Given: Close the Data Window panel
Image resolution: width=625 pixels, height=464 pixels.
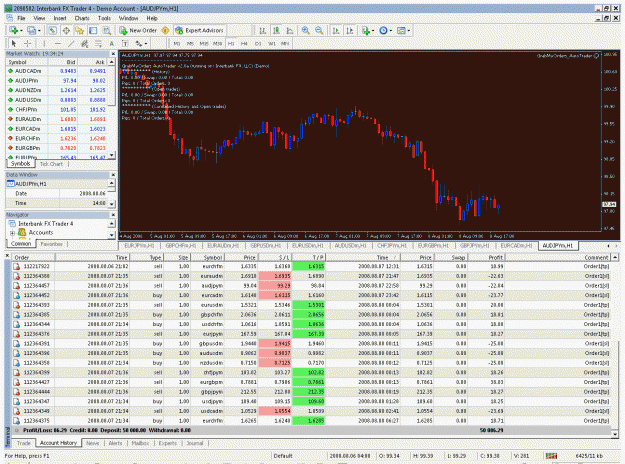Looking at the screenshot, I should [x=113, y=175].
